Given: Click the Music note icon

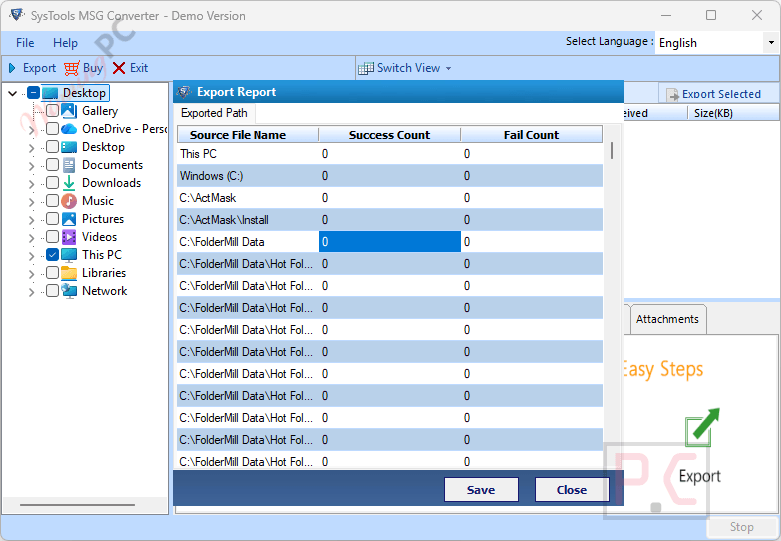Looking at the screenshot, I should pyautogui.click(x=69, y=201).
